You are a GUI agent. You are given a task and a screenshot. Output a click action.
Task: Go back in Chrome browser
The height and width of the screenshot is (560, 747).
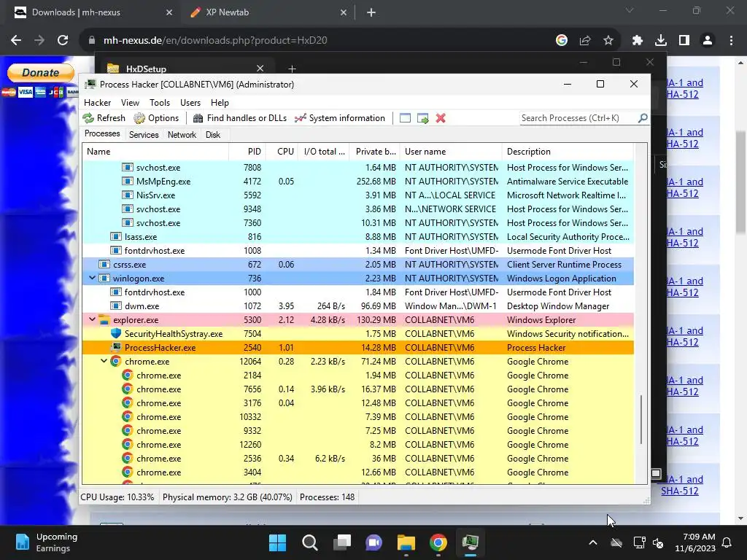click(x=16, y=41)
